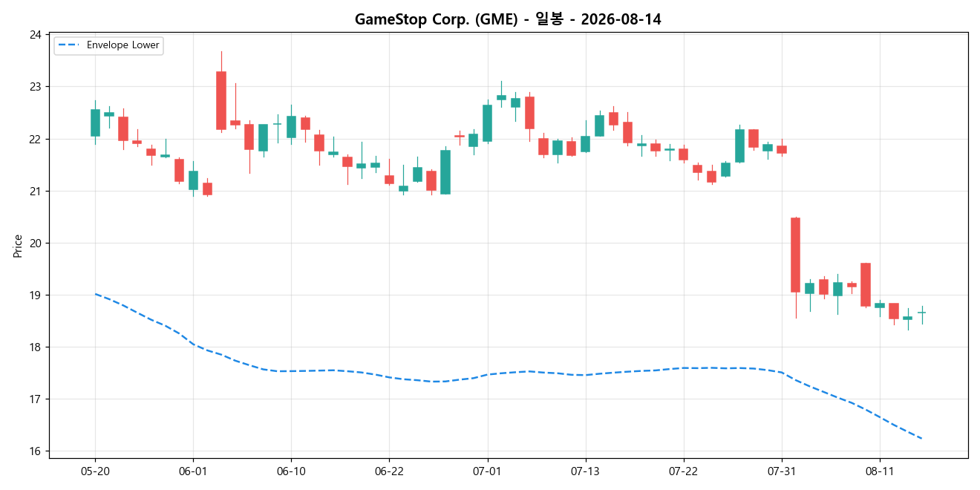980x490 pixels.
Task: Select the 06-01 x-axis date label
Action: (193, 471)
